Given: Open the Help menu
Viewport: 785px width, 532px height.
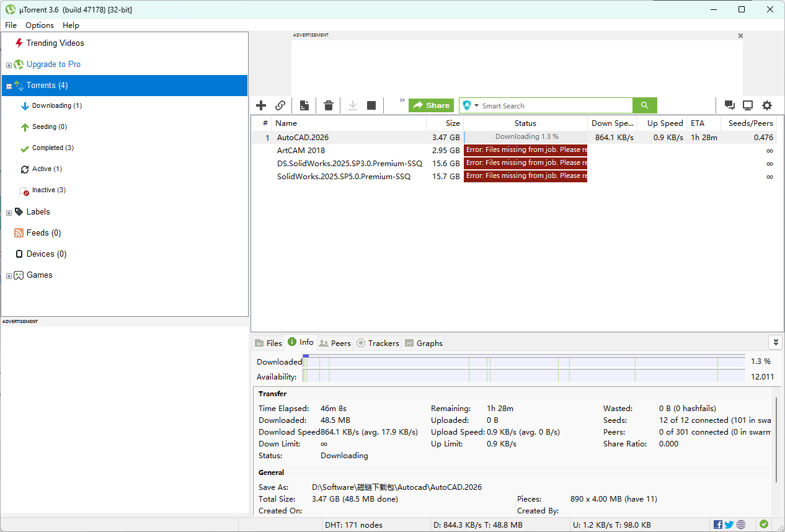Looking at the screenshot, I should click(x=71, y=25).
